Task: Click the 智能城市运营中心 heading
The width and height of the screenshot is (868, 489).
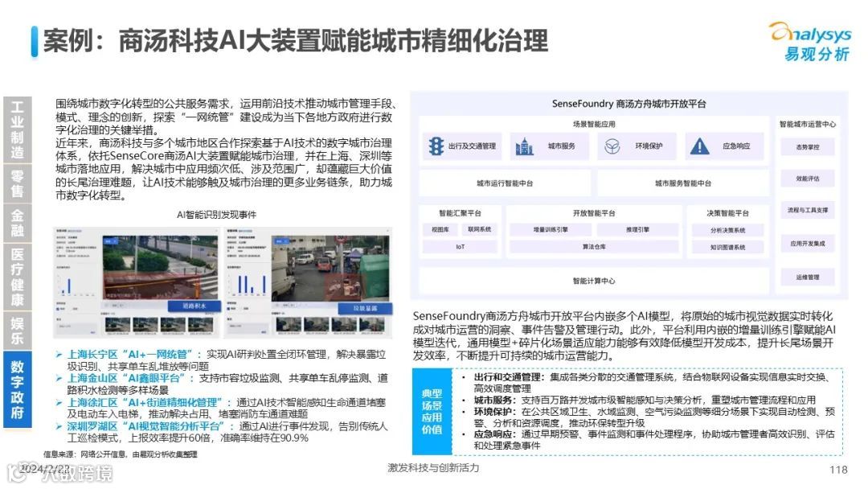Action: (808, 125)
